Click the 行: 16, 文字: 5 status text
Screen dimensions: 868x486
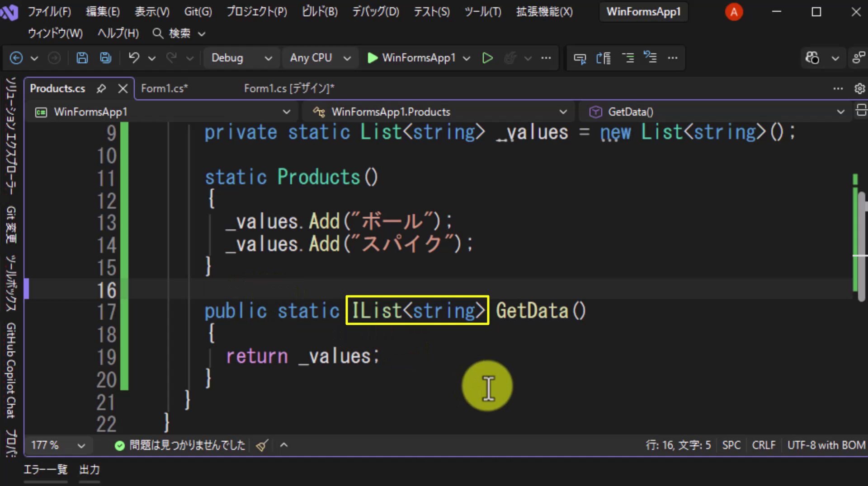click(678, 445)
